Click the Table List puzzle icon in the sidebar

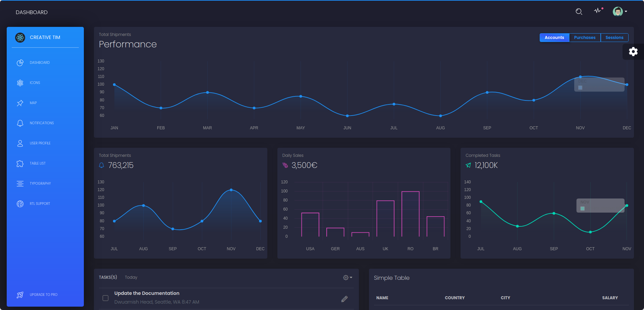(20, 163)
